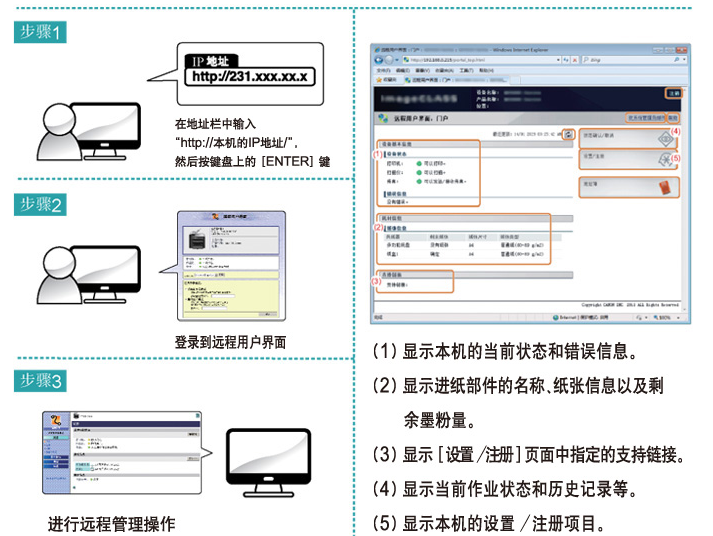Click the refresh icon next to address bar
Viewport: 713px width, 536px height.
(566, 60)
